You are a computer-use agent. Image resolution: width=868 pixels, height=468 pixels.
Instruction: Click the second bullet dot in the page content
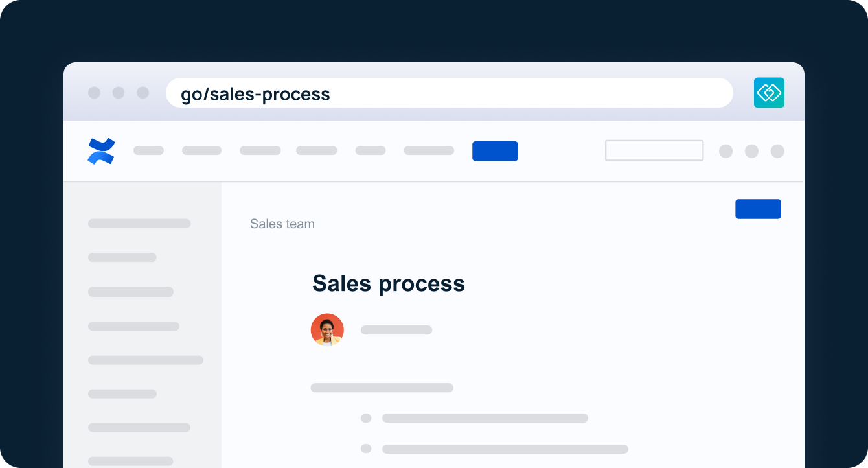366,449
